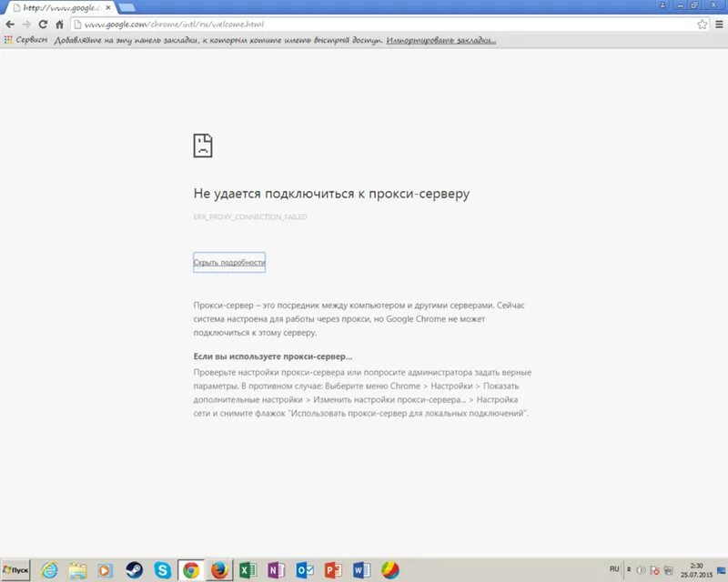
Task: Open the clock showing 2:30 25.07.2015
Action: 696,570
